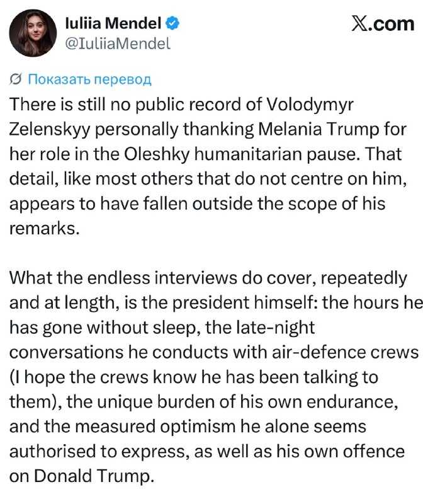
Task: Click the blue verified checkmark badge
Action: [172, 23]
